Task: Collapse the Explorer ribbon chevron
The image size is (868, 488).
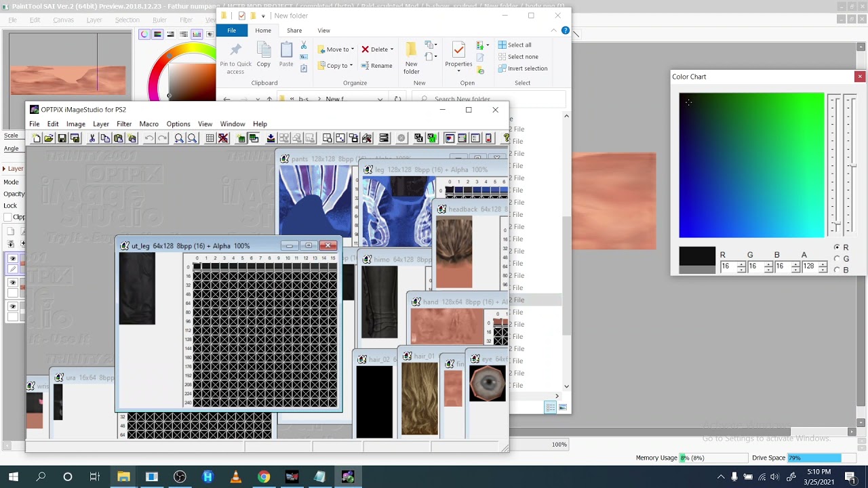Action: coord(554,30)
